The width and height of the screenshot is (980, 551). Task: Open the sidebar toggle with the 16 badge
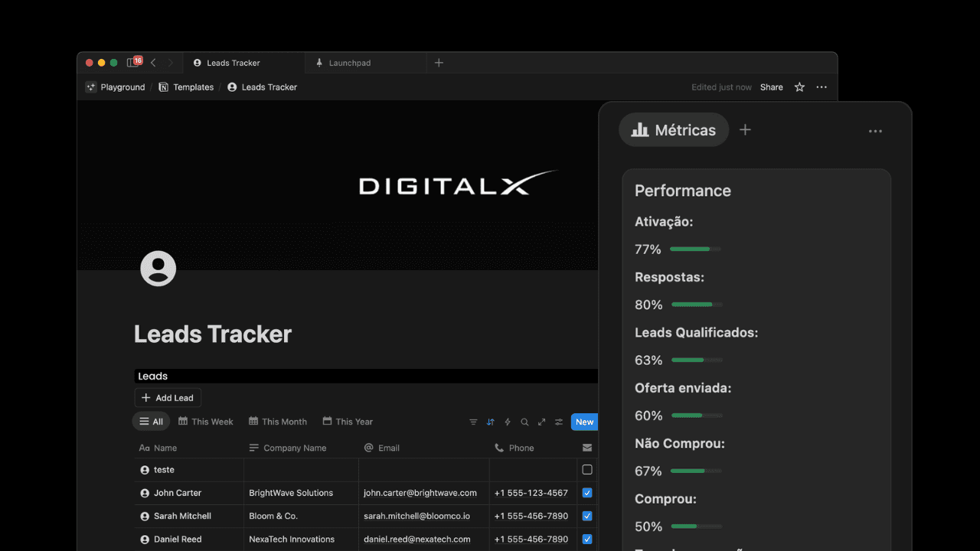click(134, 63)
